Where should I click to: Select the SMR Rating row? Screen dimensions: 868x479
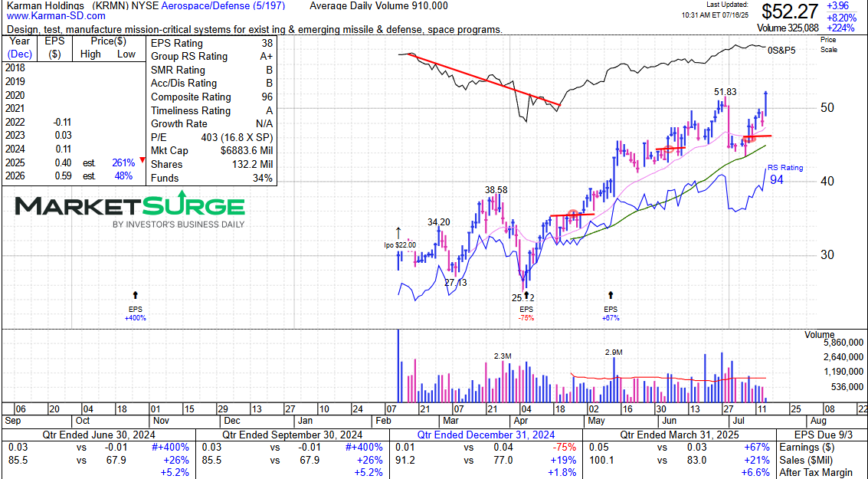[212, 71]
